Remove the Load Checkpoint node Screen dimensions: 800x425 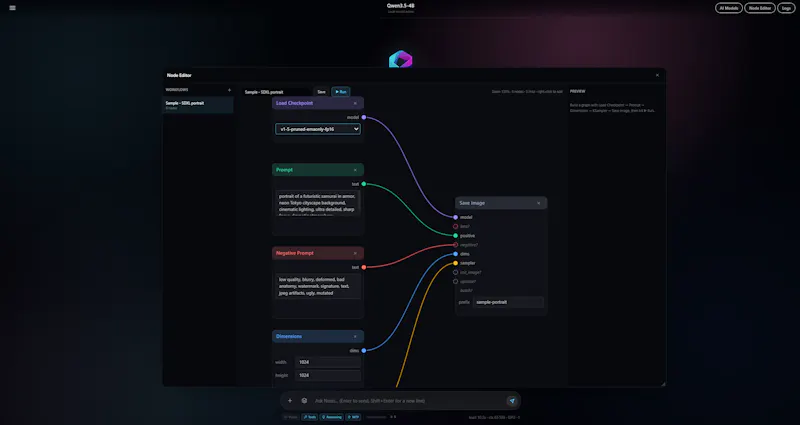(355, 103)
